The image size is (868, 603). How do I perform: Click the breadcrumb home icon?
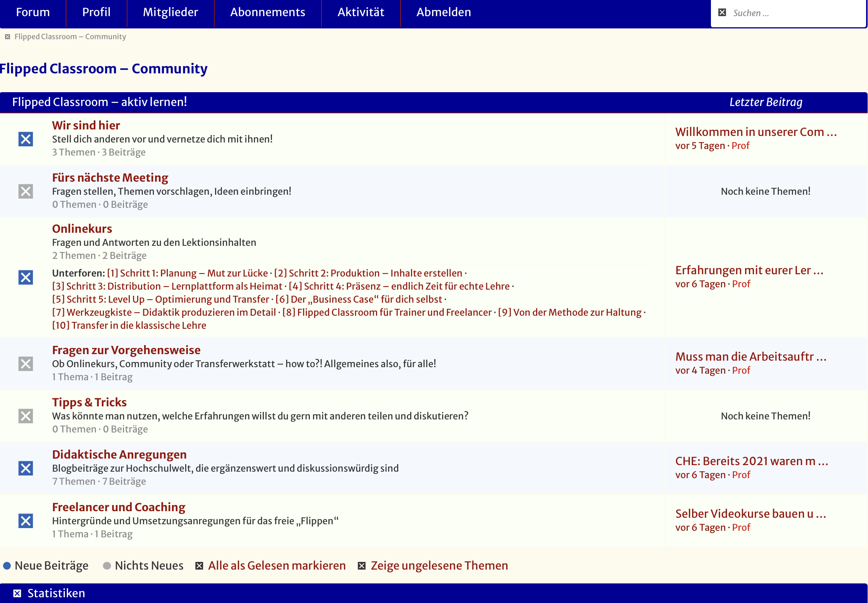tap(7, 37)
